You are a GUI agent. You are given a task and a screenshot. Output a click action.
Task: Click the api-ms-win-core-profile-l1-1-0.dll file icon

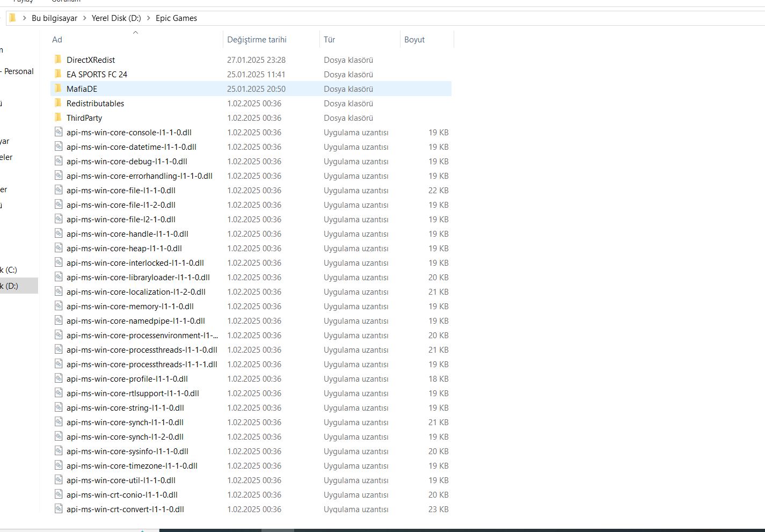[x=58, y=378]
